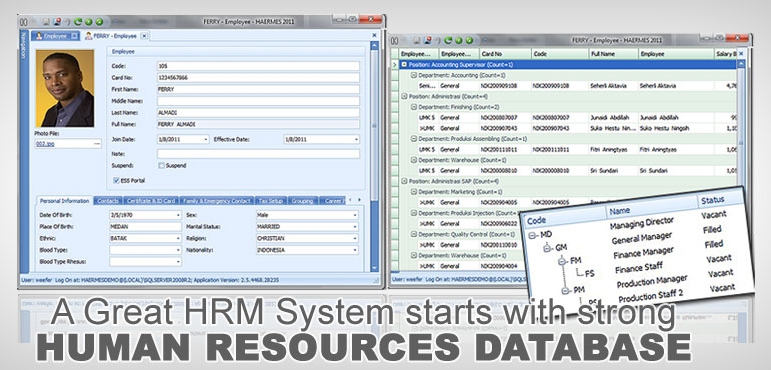Click the panel toggle icon at left window's title bar start
Image resolution: width=771 pixels, height=370 pixels.
tap(23, 22)
